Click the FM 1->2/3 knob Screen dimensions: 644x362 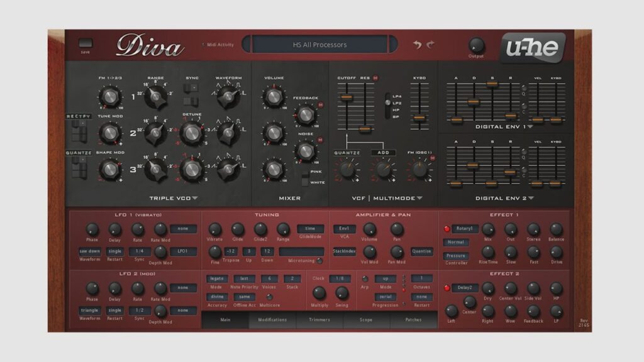[x=110, y=97]
